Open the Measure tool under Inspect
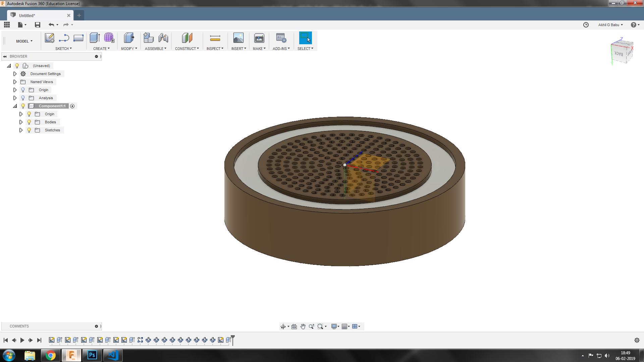 tap(215, 38)
